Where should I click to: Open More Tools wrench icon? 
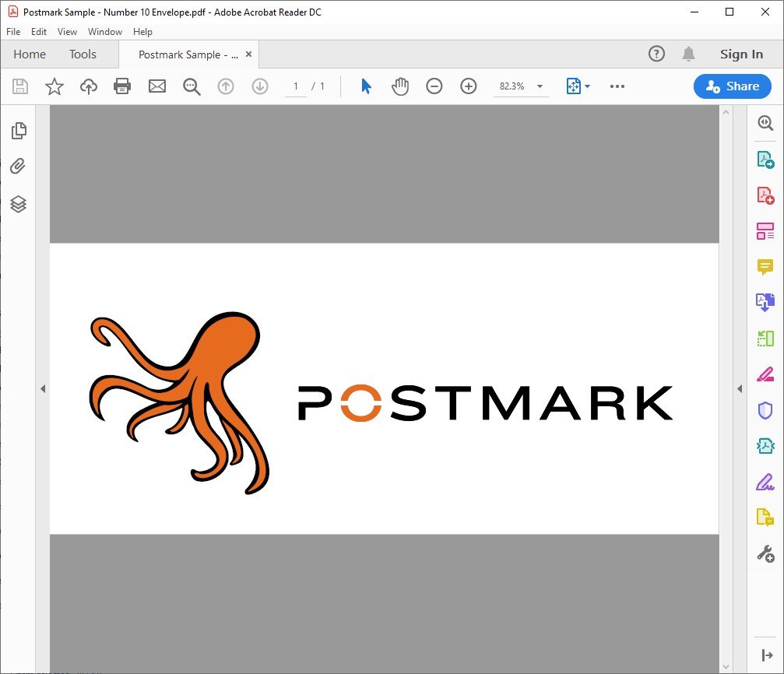[x=765, y=554]
